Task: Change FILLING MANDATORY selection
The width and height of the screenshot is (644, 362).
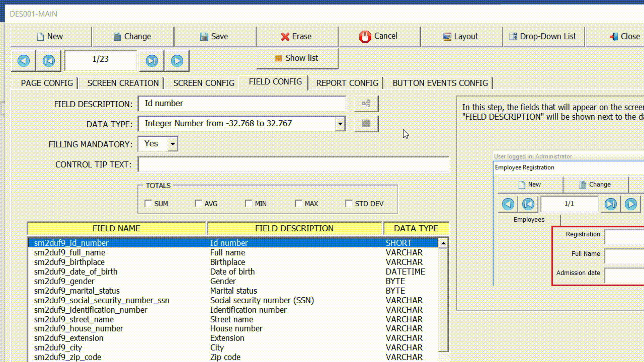Action: click(172, 144)
